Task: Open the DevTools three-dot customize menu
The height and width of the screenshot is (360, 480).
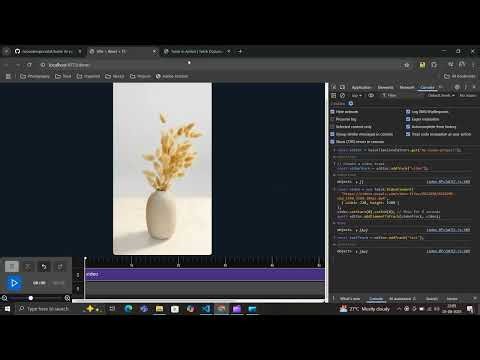Action: [x=466, y=87]
